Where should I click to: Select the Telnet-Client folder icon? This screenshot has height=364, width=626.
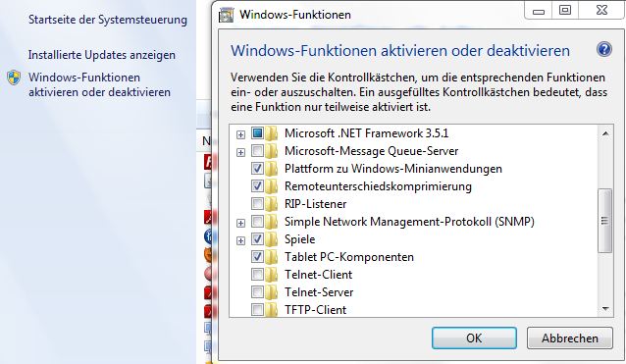[x=272, y=275]
